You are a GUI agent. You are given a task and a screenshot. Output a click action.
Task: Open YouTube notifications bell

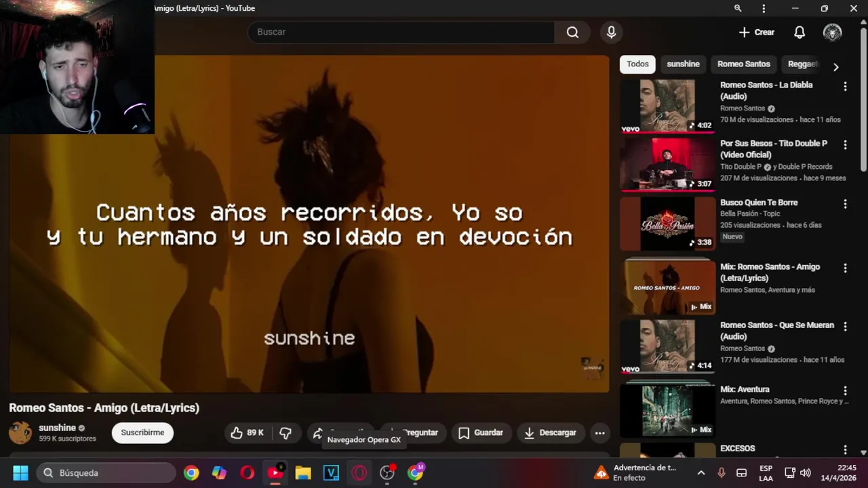tap(800, 32)
